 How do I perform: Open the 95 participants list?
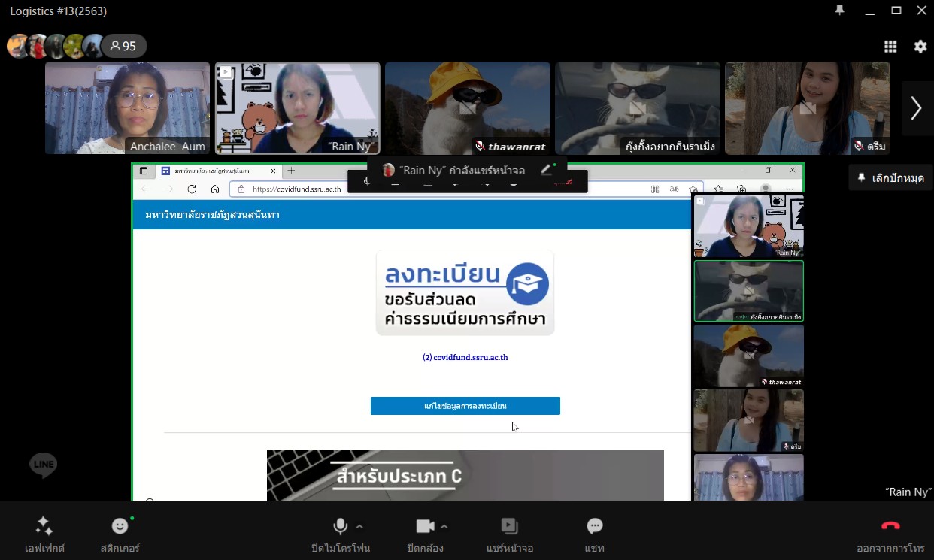tap(123, 46)
